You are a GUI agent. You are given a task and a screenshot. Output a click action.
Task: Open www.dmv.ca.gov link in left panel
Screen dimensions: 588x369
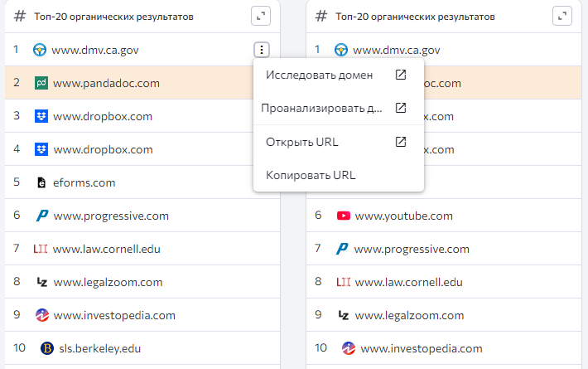[95, 50]
